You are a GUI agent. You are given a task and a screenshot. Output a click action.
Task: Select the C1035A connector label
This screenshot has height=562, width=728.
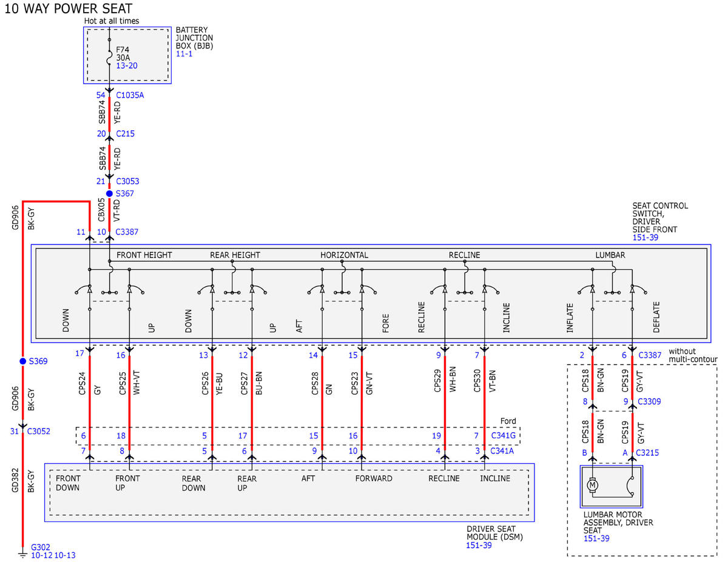130,95
